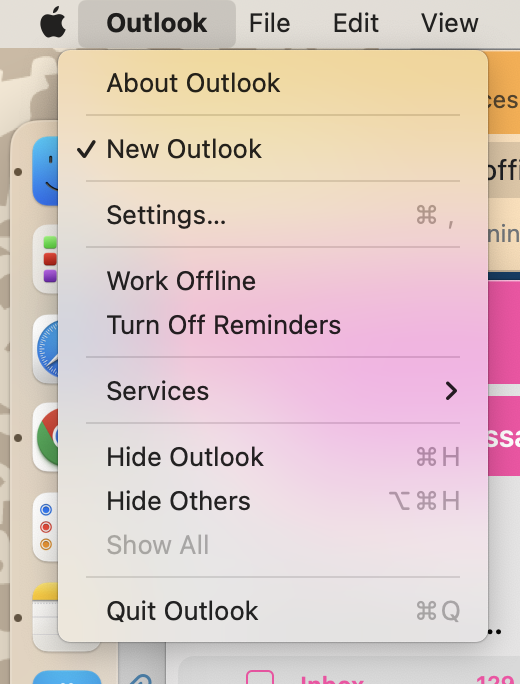The height and width of the screenshot is (684, 520).
Task: Open the Outlook application menu
Action: 157,23
